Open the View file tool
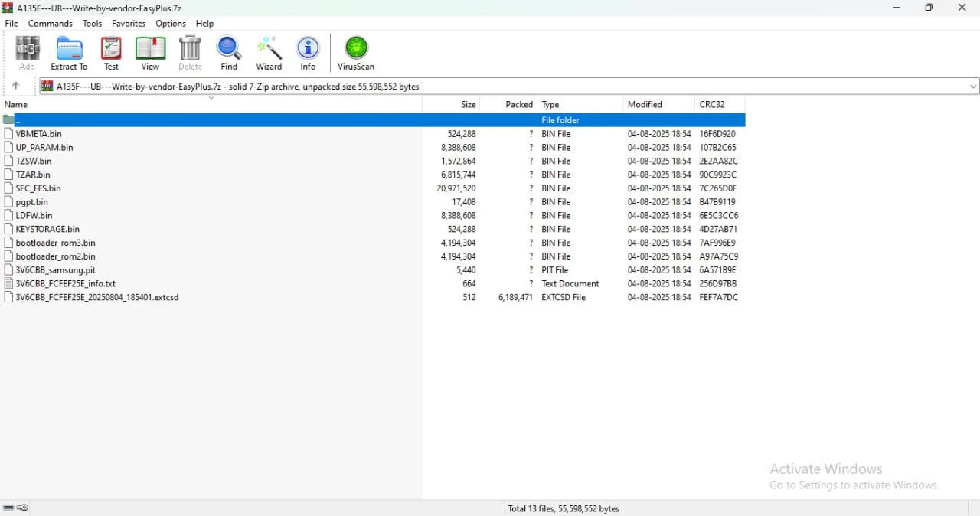 click(150, 53)
